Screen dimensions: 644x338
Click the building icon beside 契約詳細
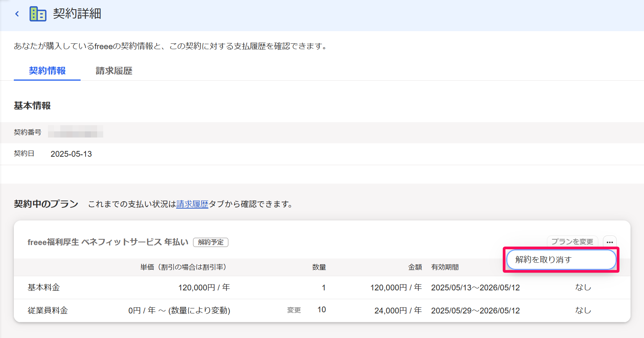[38, 14]
